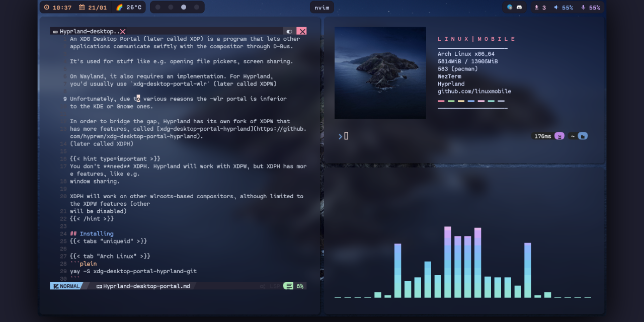Click the 8% scroll percentage in statusline
The image size is (644, 322).
(x=300, y=286)
